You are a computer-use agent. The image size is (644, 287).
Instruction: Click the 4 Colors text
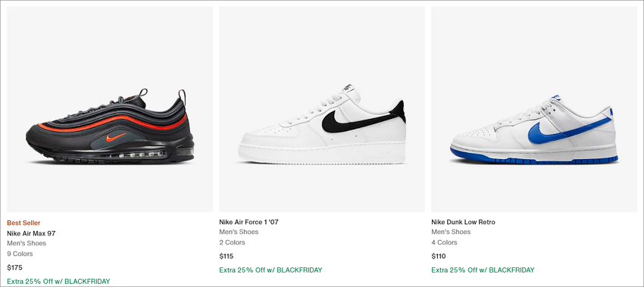point(444,242)
